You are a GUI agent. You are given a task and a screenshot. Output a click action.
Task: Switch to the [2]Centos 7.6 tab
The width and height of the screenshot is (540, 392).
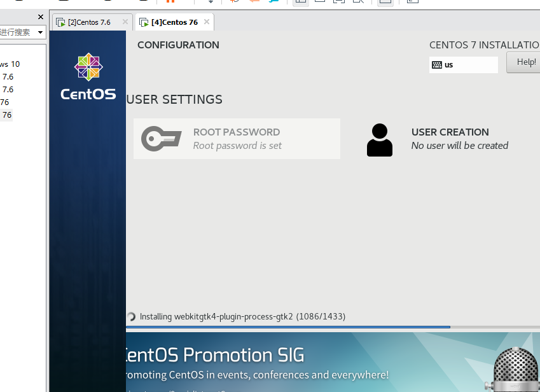[92, 22]
